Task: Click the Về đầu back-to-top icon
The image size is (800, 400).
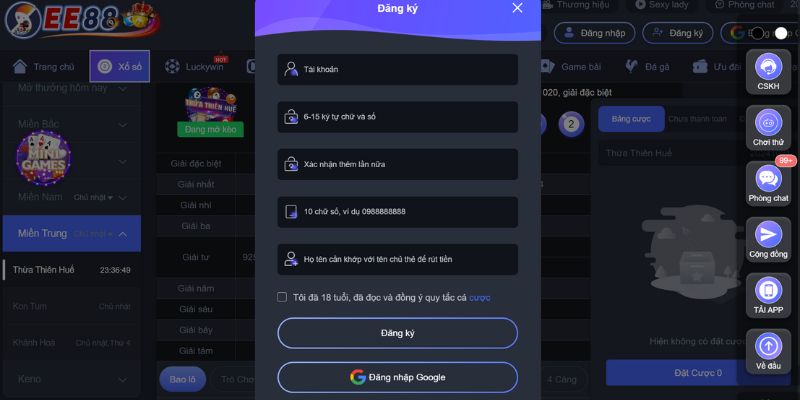Action: [768, 351]
